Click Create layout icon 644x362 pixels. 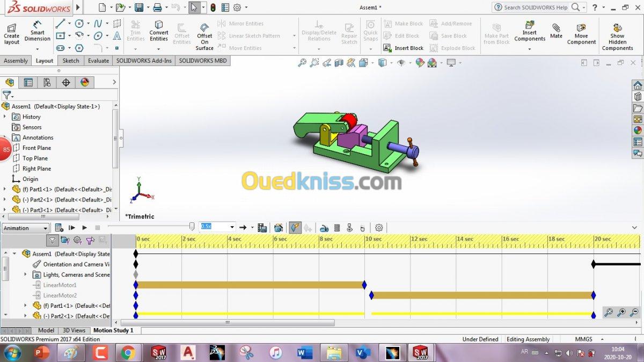pos(11,34)
